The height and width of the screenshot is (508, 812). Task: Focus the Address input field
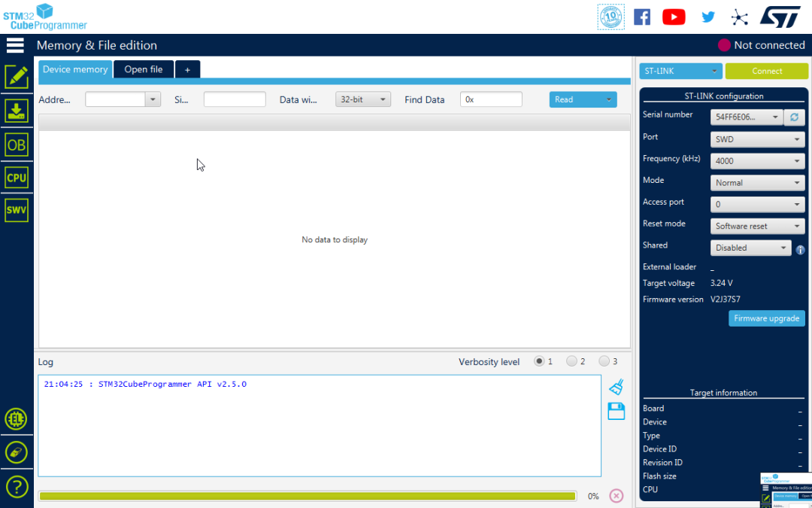[x=115, y=99]
